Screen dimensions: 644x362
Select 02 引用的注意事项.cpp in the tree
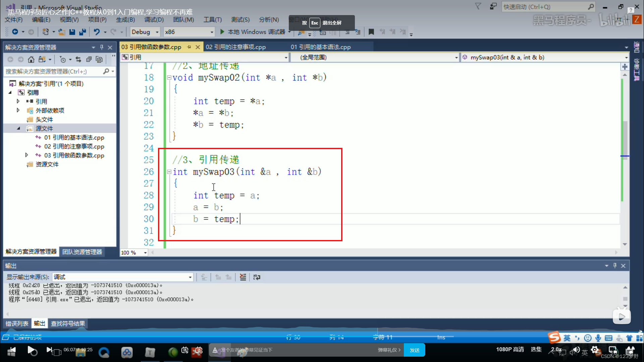tap(74, 146)
